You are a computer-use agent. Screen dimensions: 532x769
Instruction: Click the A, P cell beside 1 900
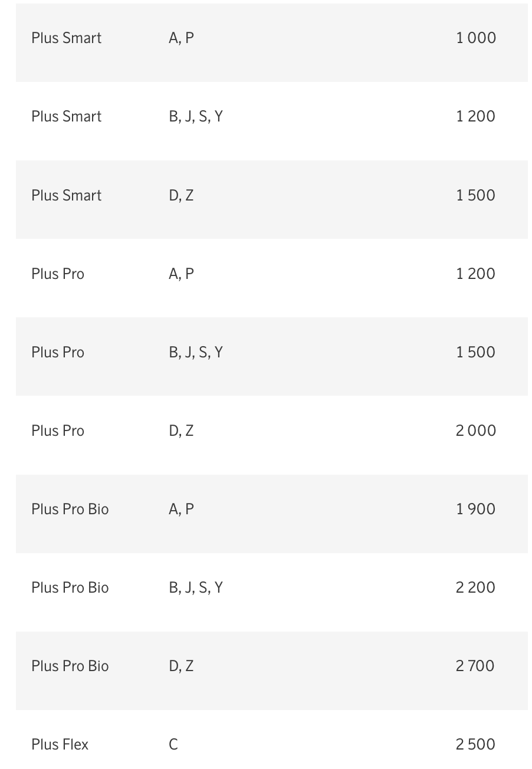(x=181, y=509)
